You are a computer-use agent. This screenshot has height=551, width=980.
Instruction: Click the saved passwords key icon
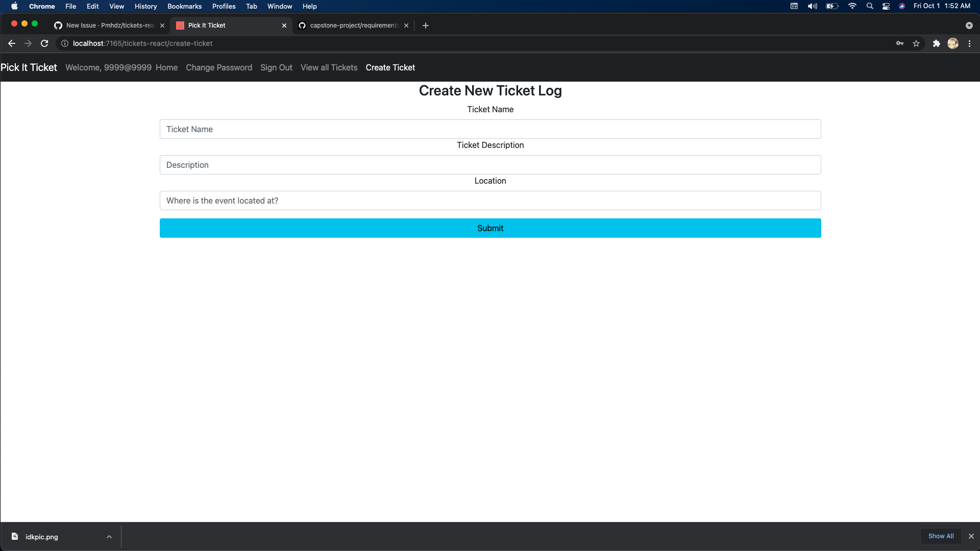click(x=900, y=43)
